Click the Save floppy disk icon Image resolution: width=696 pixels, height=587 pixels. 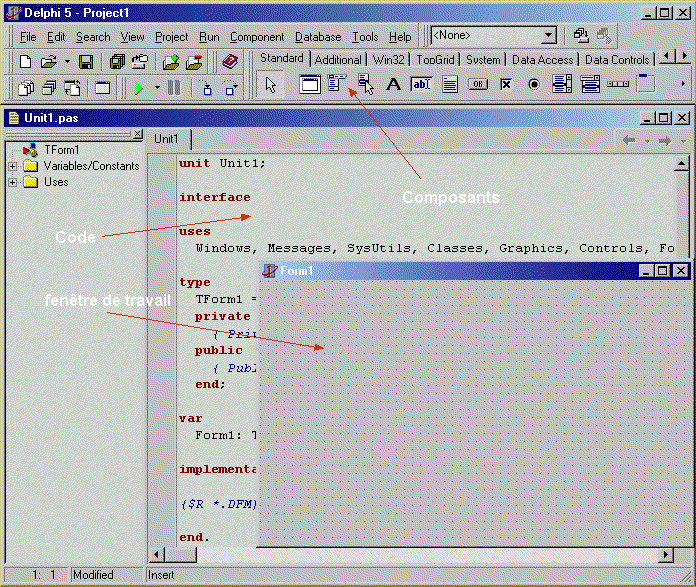point(86,61)
